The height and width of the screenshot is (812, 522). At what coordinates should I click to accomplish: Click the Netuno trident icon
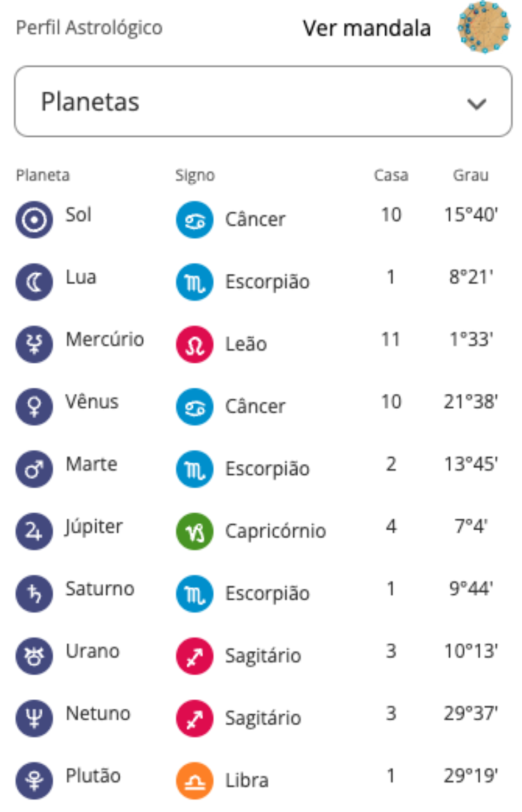[34, 718]
